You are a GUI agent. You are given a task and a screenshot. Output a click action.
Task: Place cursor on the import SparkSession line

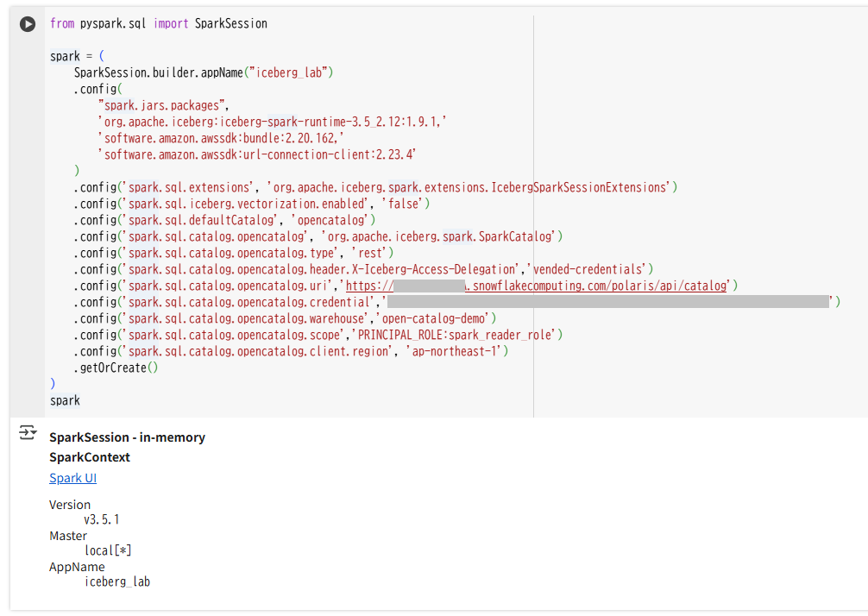point(158,24)
